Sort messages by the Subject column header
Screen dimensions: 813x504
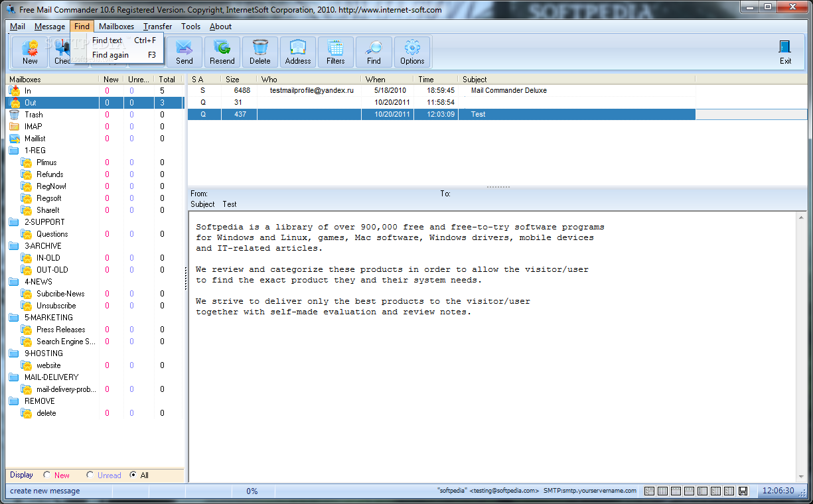[576, 80]
